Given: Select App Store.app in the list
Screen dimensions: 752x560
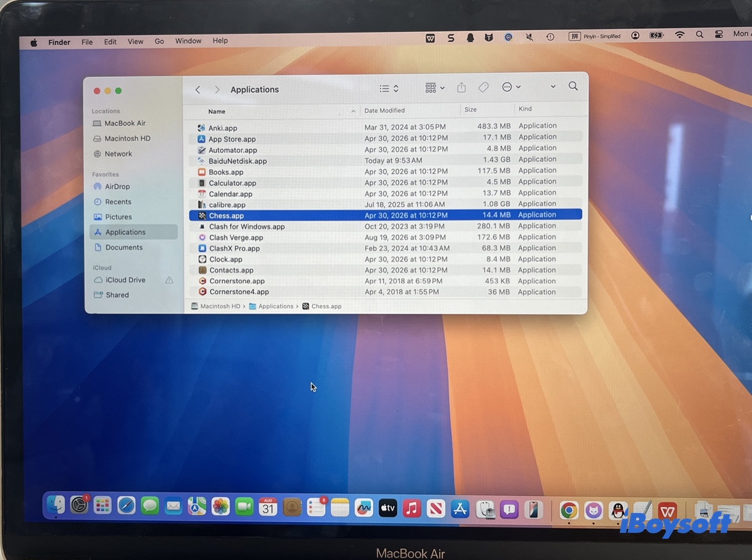Looking at the screenshot, I should [385, 138].
